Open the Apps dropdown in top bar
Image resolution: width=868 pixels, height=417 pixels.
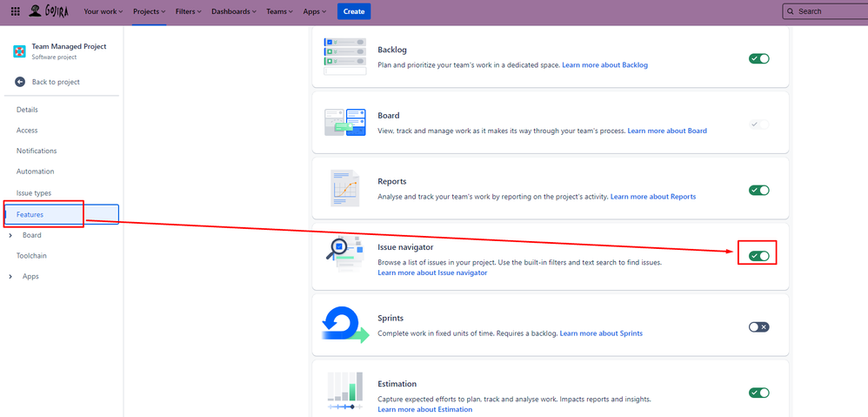click(315, 11)
